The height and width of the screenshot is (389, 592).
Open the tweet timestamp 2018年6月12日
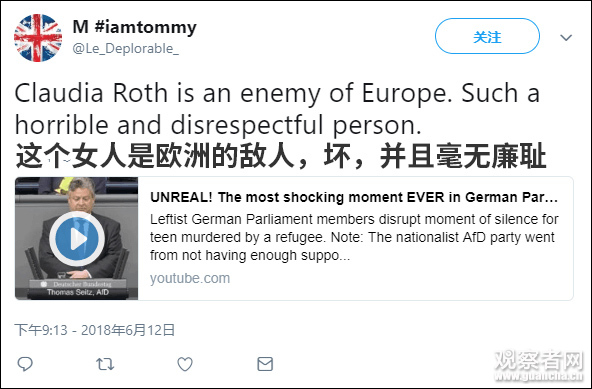(94, 330)
